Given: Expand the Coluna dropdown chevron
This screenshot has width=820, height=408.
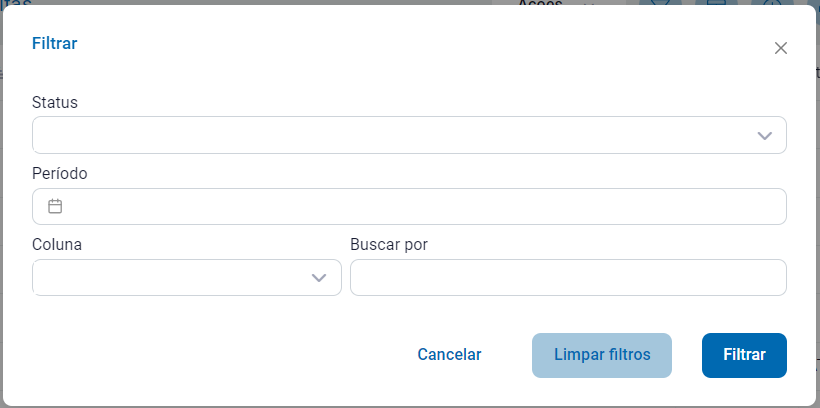Looking at the screenshot, I should (x=319, y=278).
